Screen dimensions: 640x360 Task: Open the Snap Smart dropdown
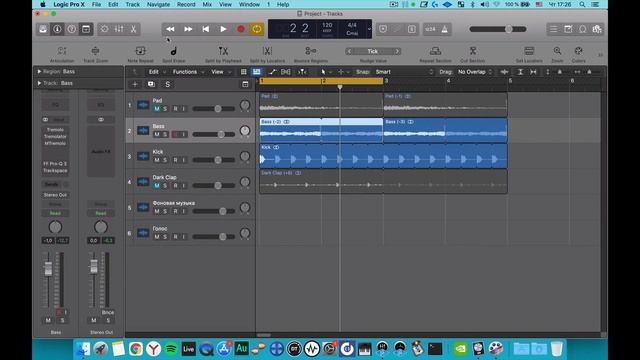[x=404, y=72]
